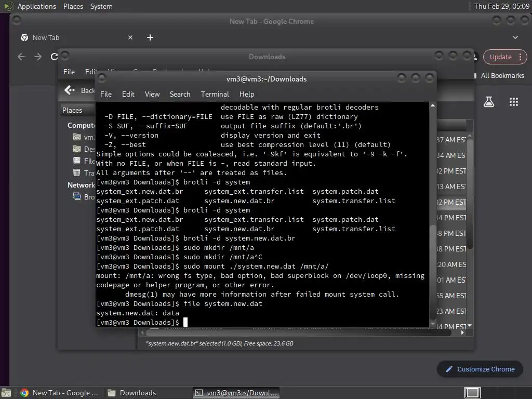Click the show desktop icon in taskbar

(6, 393)
